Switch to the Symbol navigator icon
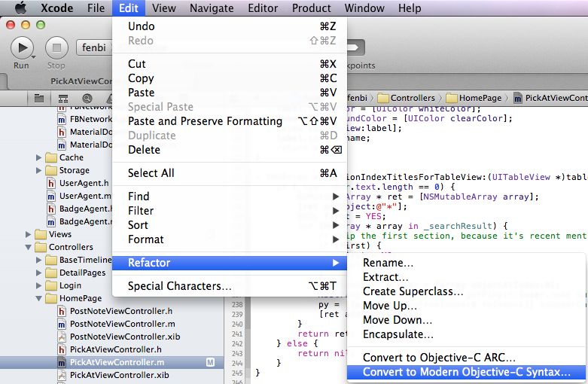Image resolution: width=588 pixels, height=384 pixels. (62, 98)
